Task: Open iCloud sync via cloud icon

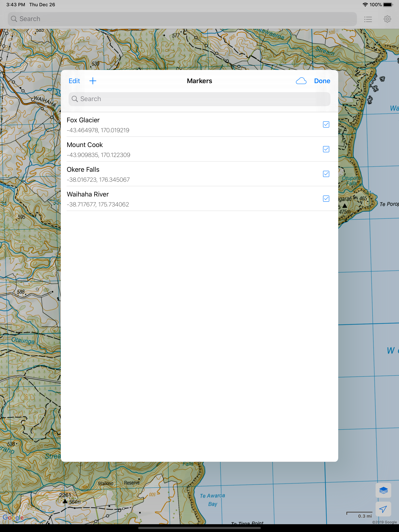Action: click(301, 81)
